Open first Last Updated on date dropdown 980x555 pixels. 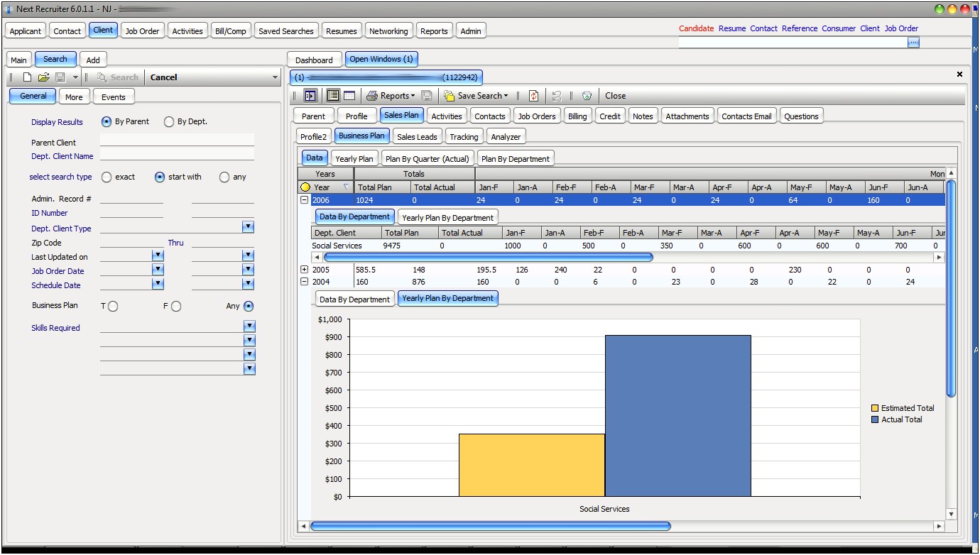(158, 255)
